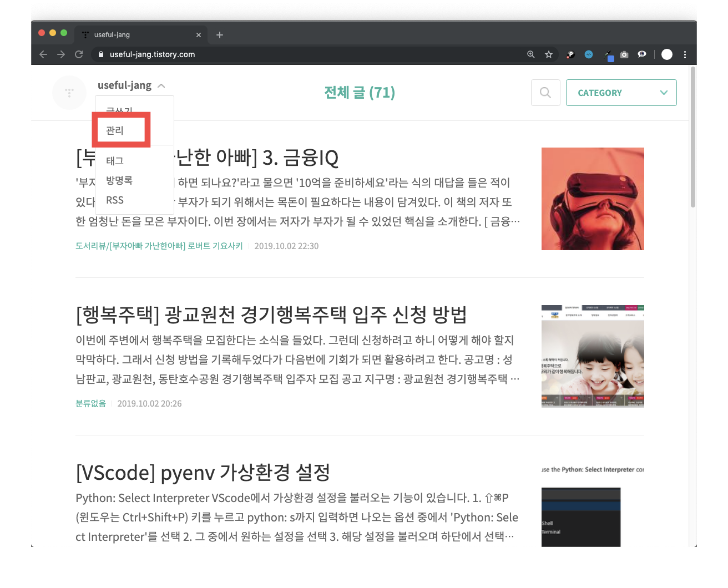Screen dimensions: 728x588
Task: Click the blog profile avatar circle
Action: click(x=69, y=93)
